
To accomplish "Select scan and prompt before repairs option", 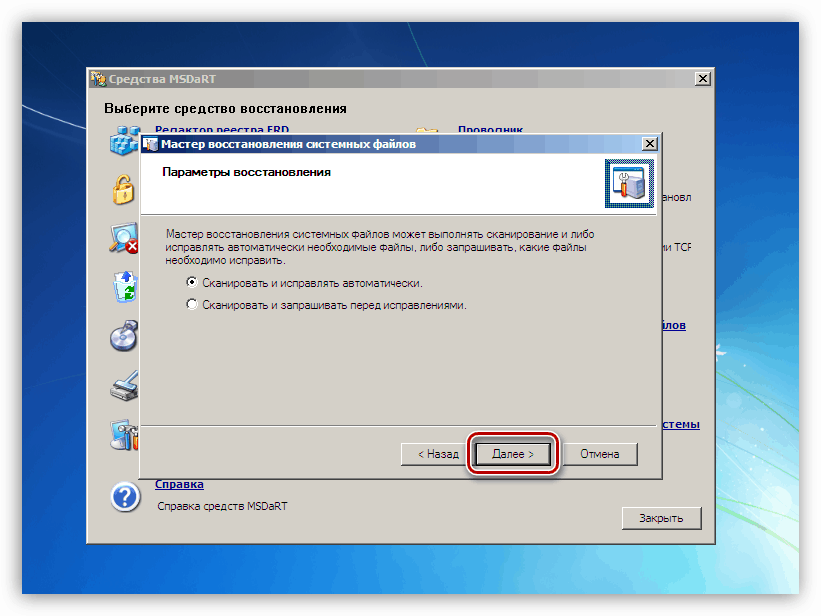I will click(x=326, y=305).
